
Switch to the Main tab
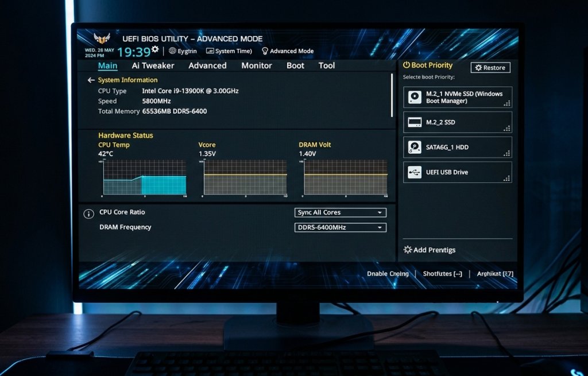coord(107,65)
